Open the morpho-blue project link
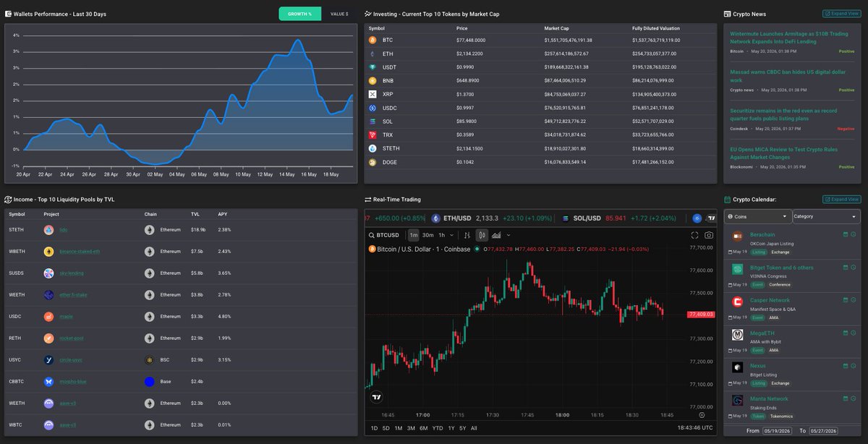The height and width of the screenshot is (444, 868). click(x=73, y=381)
